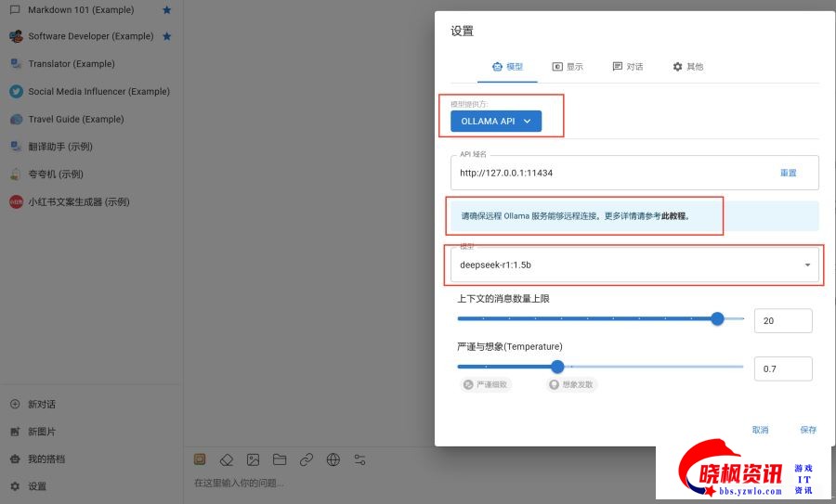Click 取消 to cancel settings

tap(760, 430)
